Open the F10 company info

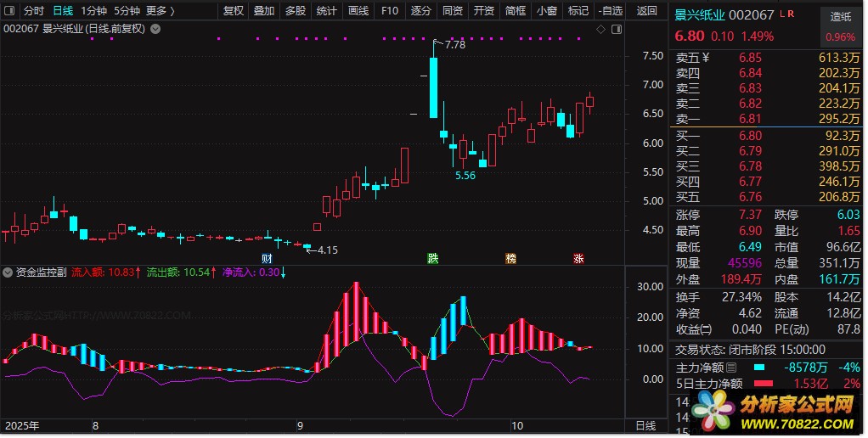pos(390,10)
